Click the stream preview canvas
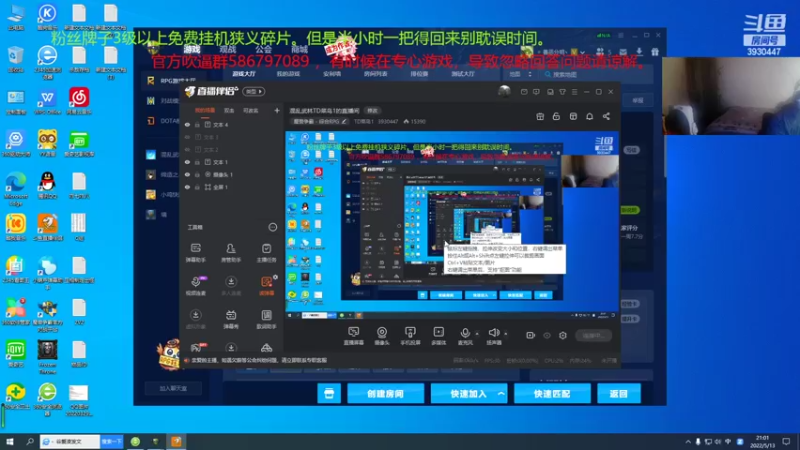 452,225
